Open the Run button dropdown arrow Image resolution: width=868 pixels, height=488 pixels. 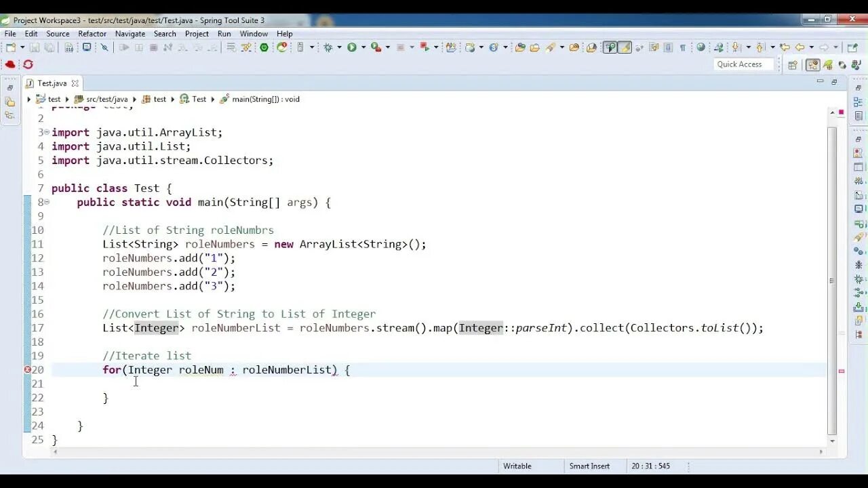click(x=363, y=47)
